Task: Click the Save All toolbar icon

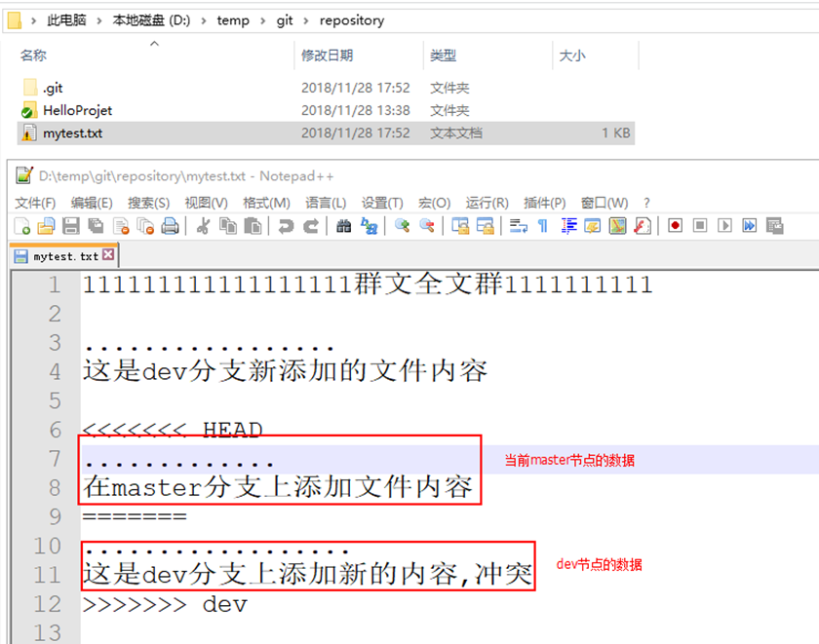Action: pyautogui.click(x=96, y=226)
